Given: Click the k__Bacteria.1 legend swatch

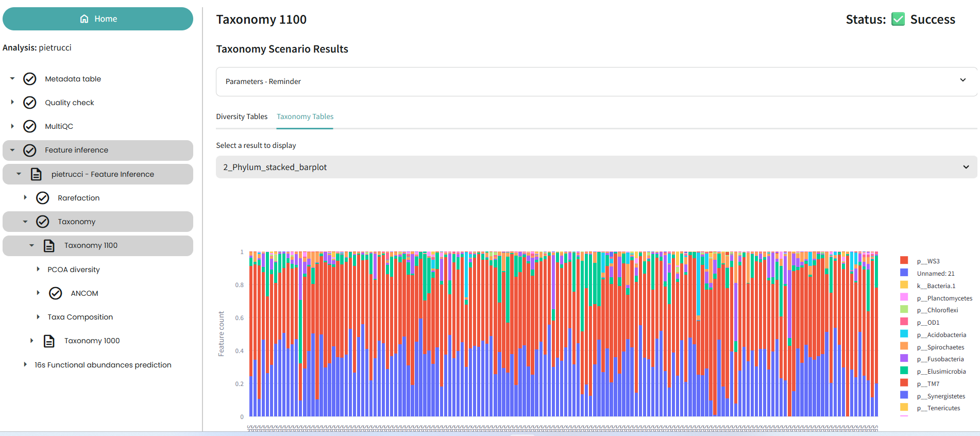Looking at the screenshot, I should click(x=904, y=285).
